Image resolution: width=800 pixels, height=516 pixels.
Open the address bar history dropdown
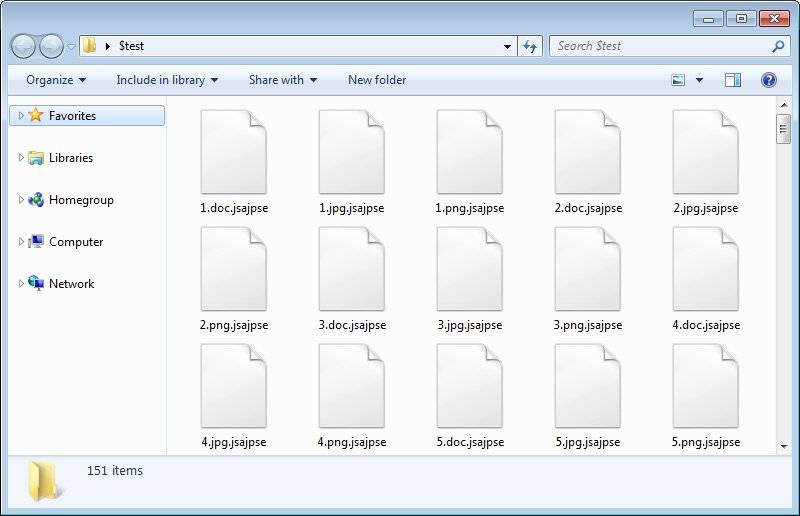pyautogui.click(x=507, y=46)
